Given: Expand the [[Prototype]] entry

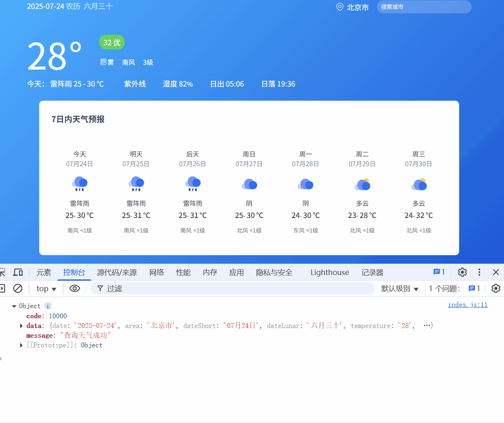Looking at the screenshot, I should coord(21,345).
